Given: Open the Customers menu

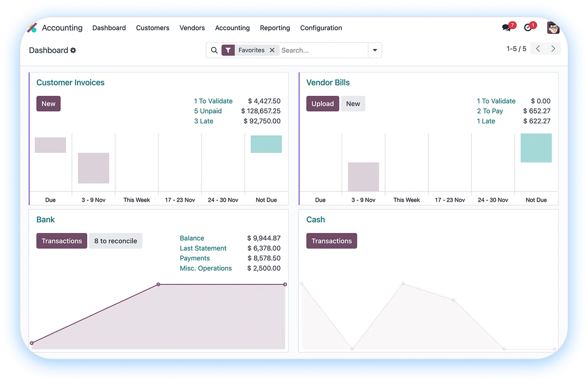Looking at the screenshot, I should click(152, 28).
